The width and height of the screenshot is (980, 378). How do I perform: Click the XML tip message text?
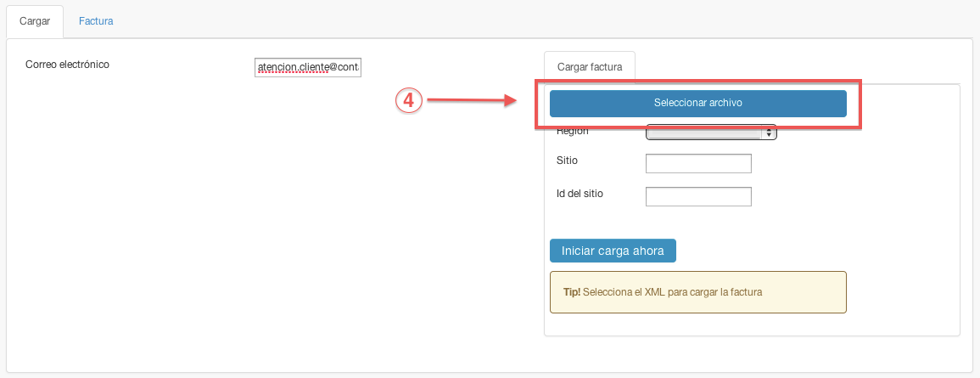point(663,291)
